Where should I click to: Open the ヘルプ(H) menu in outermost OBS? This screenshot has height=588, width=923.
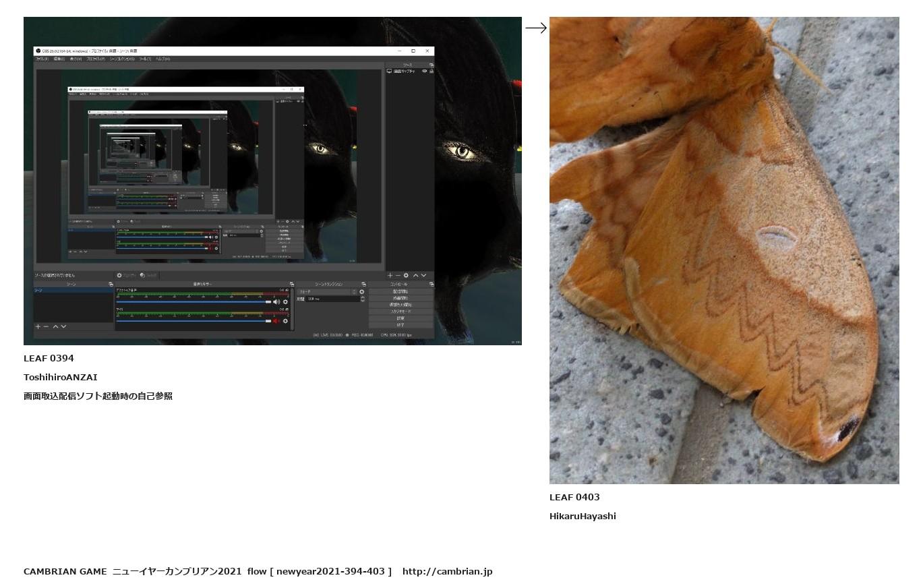click(162, 59)
